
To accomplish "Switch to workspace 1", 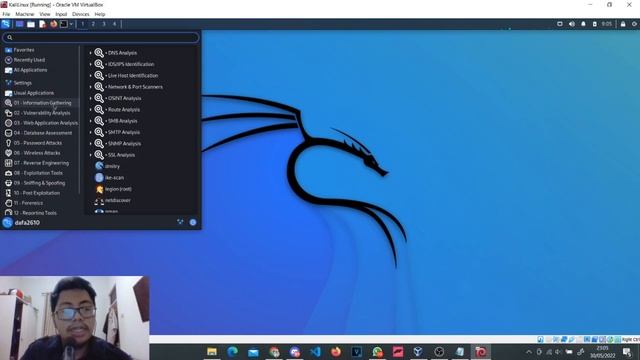I will pyautogui.click(x=82, y=24).
